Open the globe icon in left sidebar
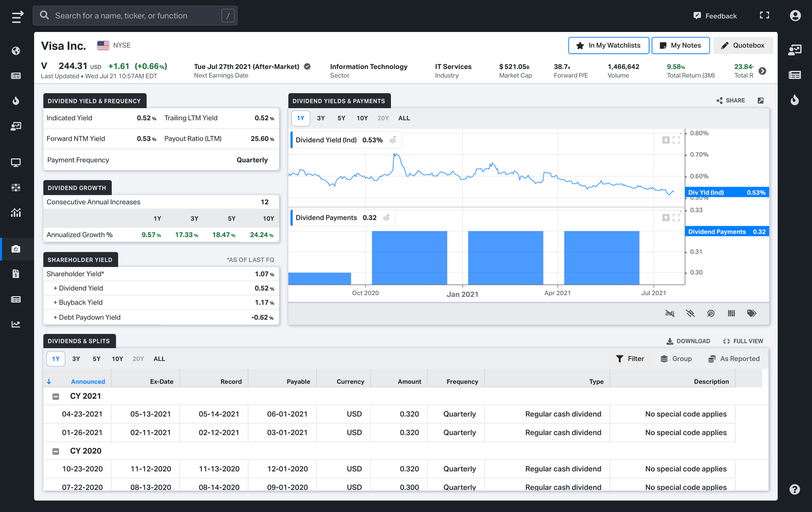This screenshot has width=812, height=512. click(x=16, y=51)
